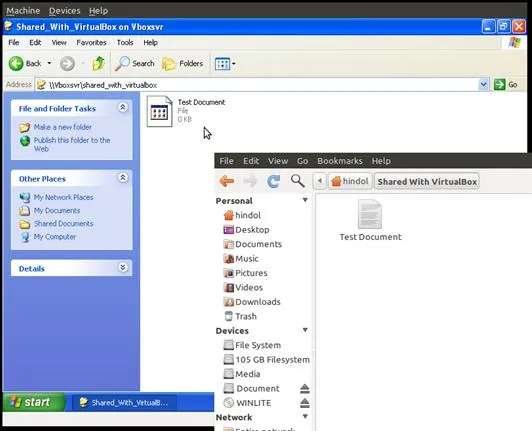
Task: Eject the WINLITE disc
Action: 305,403
